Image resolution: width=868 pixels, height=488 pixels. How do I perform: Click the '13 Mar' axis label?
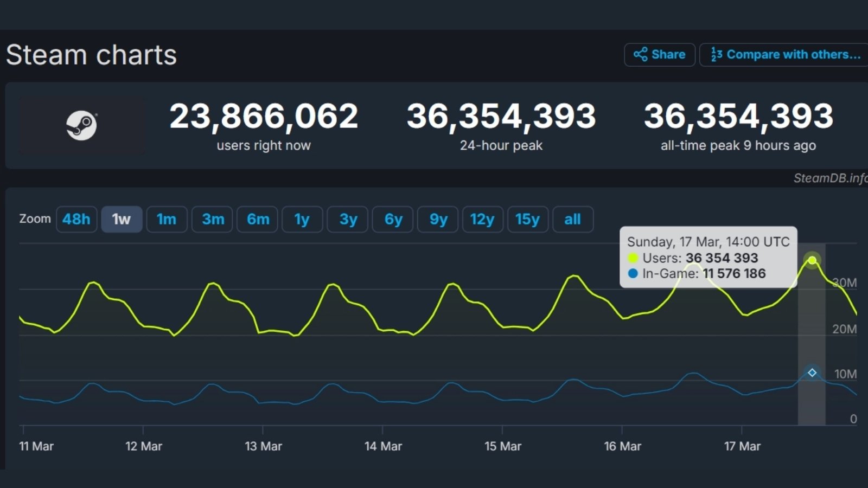[x=264, y=446]
